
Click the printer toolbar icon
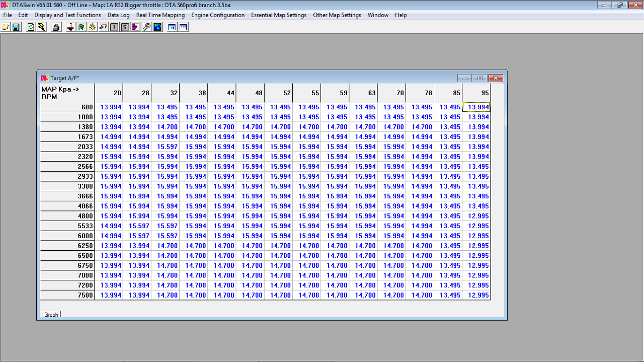point(56,27)
